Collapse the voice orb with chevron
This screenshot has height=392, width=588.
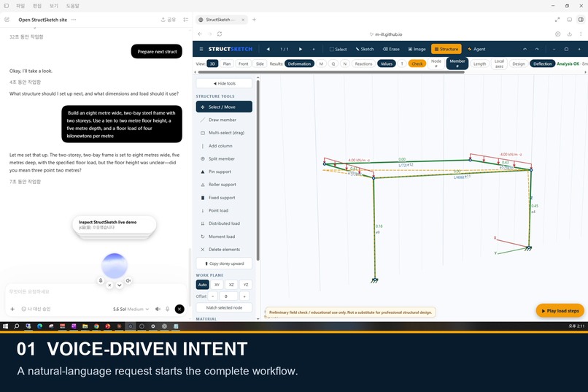119,285
